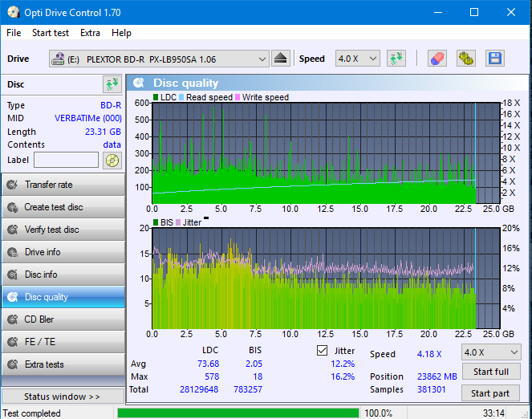Click the speed value '4.18 X'

(x=429, y=354)
